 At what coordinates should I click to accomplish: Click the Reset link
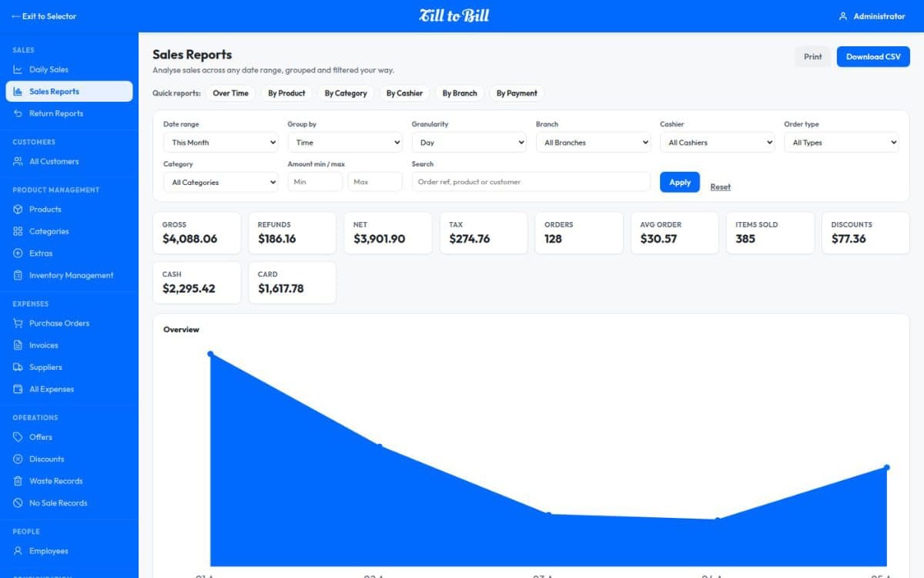(x=721, y=187)
